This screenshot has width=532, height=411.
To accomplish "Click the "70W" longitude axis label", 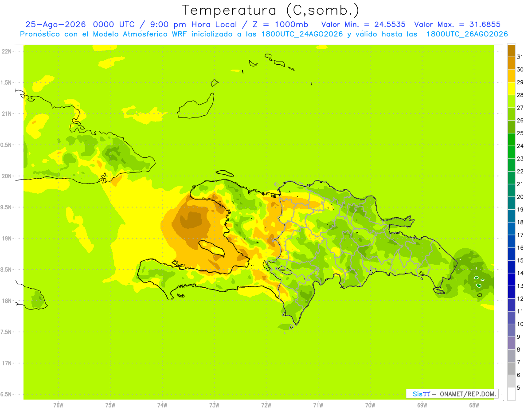I will pyautogui.click(x=370, y=405).
